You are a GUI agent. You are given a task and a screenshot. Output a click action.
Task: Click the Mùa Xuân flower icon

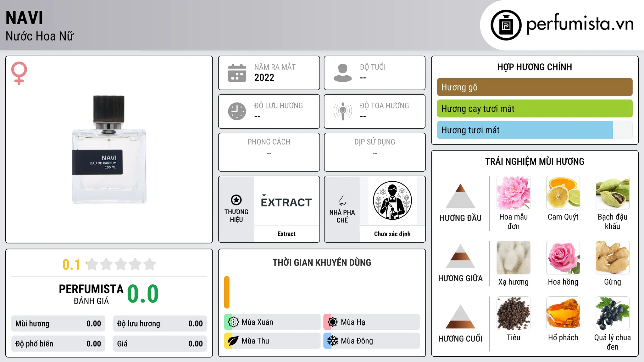(233, 322)
